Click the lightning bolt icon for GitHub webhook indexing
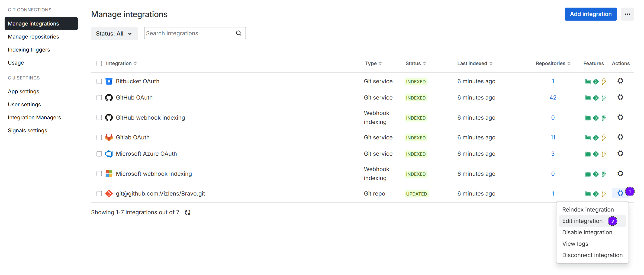This screenshot has width=644, height=275. coord(604,118)
